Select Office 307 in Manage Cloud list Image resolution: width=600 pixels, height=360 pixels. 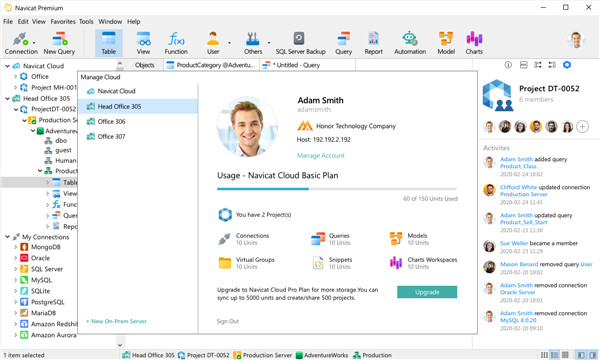[138, 136]
